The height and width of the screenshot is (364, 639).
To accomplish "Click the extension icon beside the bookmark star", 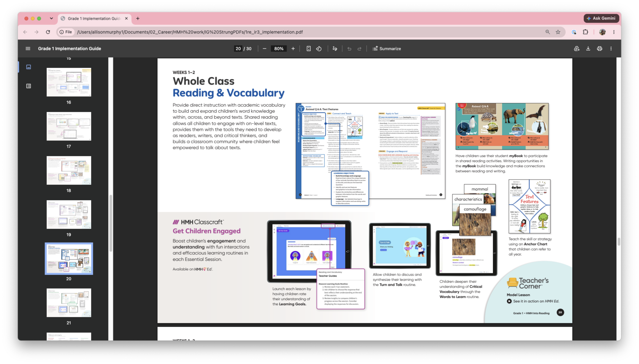I will (x=574, y=32).
